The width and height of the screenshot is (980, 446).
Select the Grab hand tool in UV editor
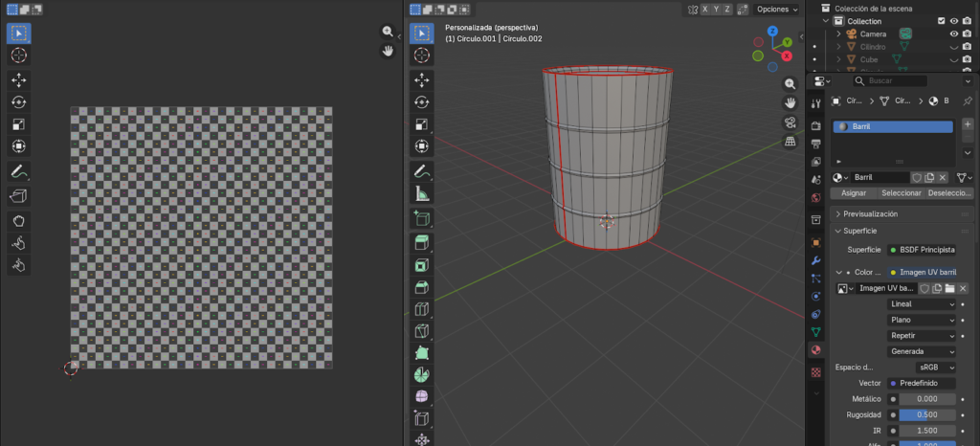click(x=18, y=221)
